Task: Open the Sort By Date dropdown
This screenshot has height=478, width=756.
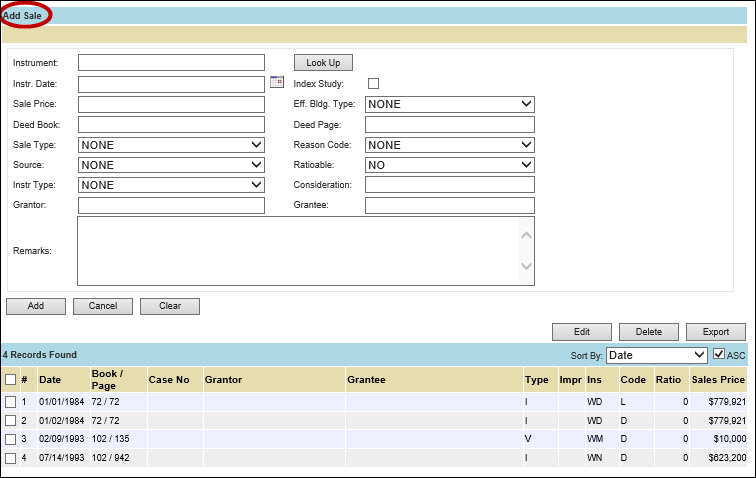Action: coord(657,355)
